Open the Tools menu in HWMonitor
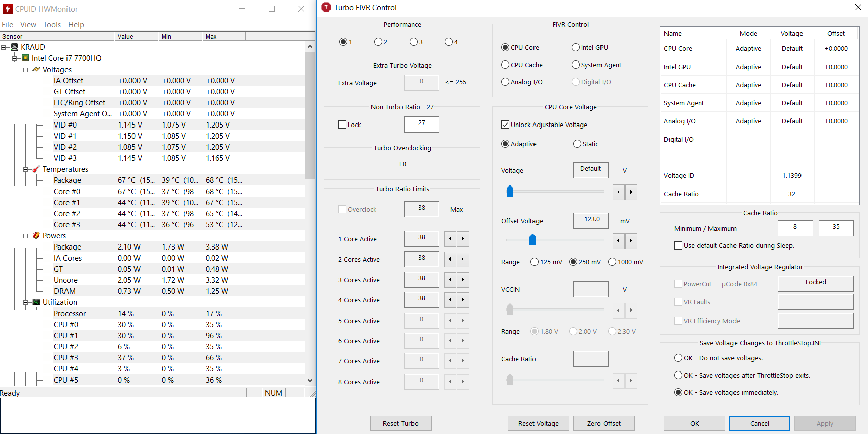 tap(52, 25)
